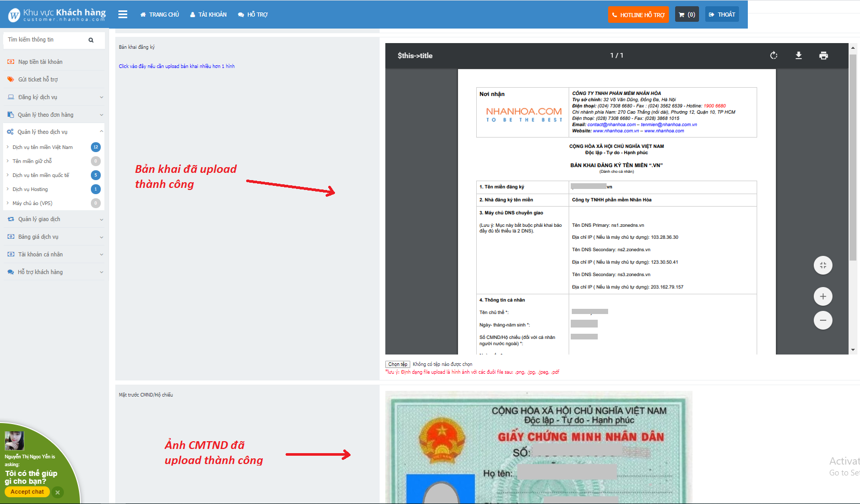The width and height of the screenshot is (860, 504).
Task: Select Gửi ticket hỗ trợ menu item
Action: [x=38, y=79]
